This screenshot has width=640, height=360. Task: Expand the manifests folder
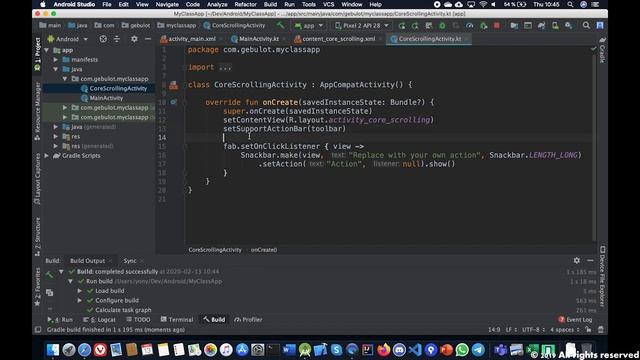pos(56,60)
